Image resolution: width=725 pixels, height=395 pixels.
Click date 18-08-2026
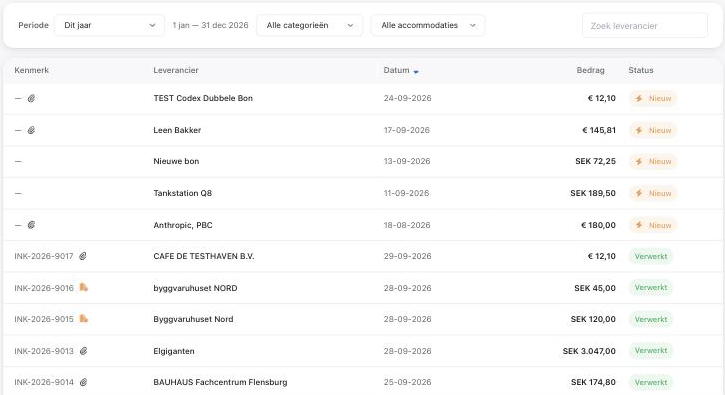[407, 225]
